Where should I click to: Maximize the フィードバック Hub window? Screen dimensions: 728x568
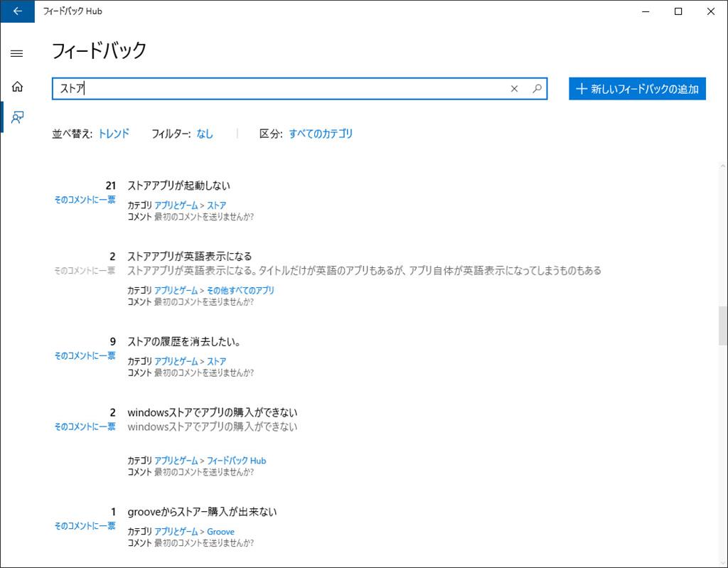678,11
